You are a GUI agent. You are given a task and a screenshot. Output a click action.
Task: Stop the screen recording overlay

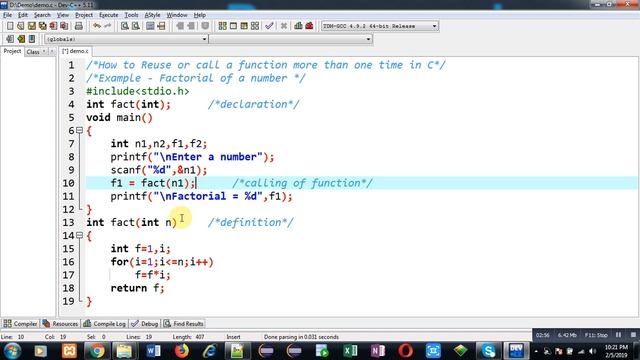[x=633, y=335]
